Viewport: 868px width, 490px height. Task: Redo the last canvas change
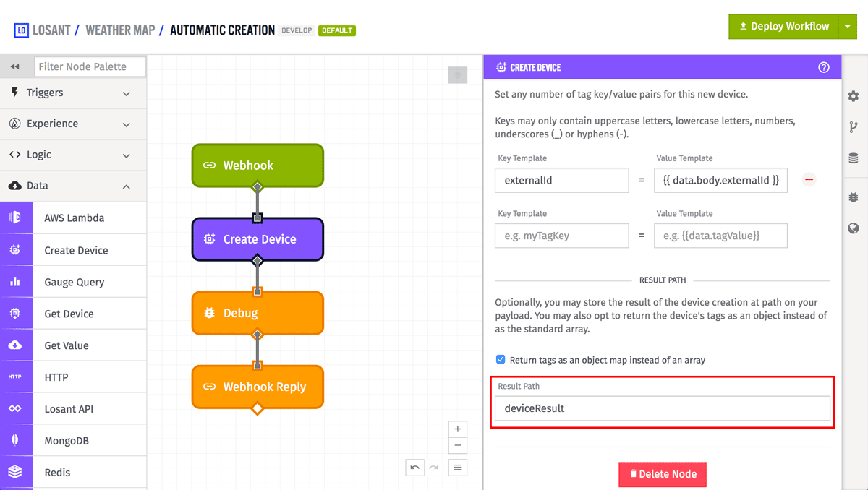click(x=433, y=468)
